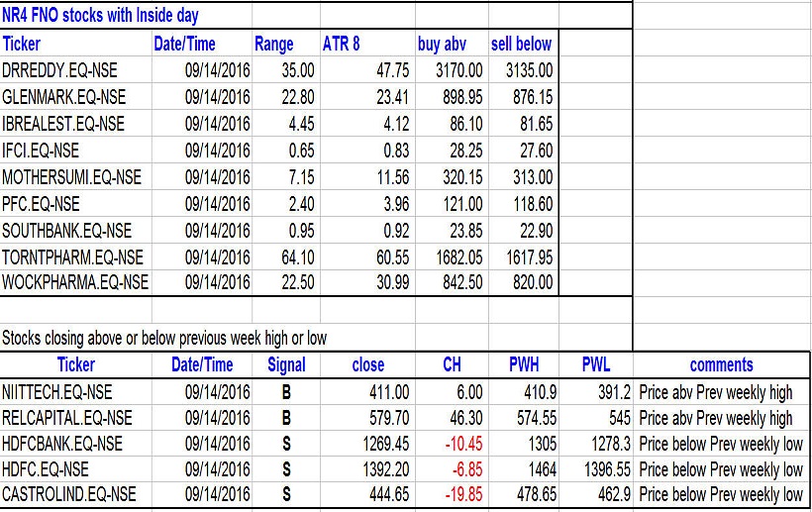812x512 pixels.
Task: Click IBREALEST ATR value 4.12
Action: tap(396, 124)
